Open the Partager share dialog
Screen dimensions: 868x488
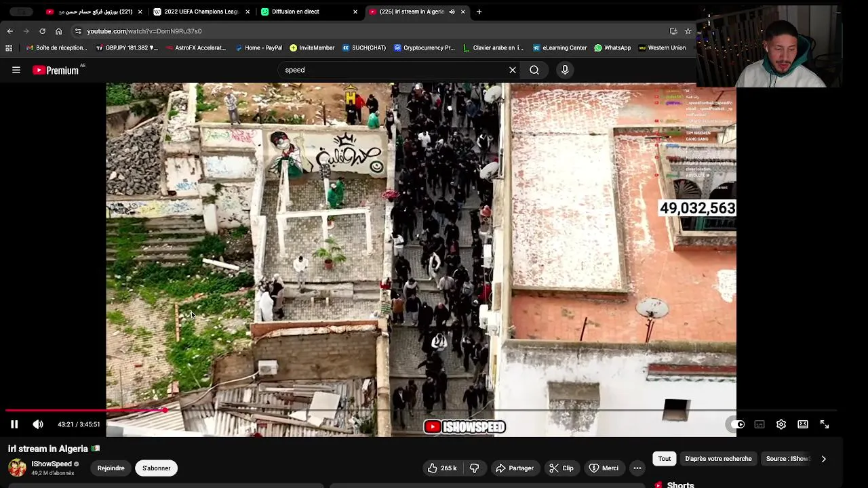point(514,468)
